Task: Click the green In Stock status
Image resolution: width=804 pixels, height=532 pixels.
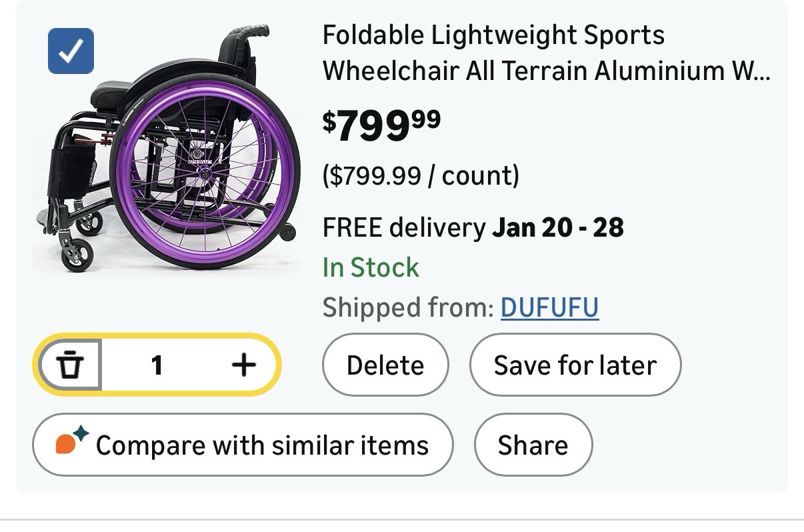Action: (371, 268)
